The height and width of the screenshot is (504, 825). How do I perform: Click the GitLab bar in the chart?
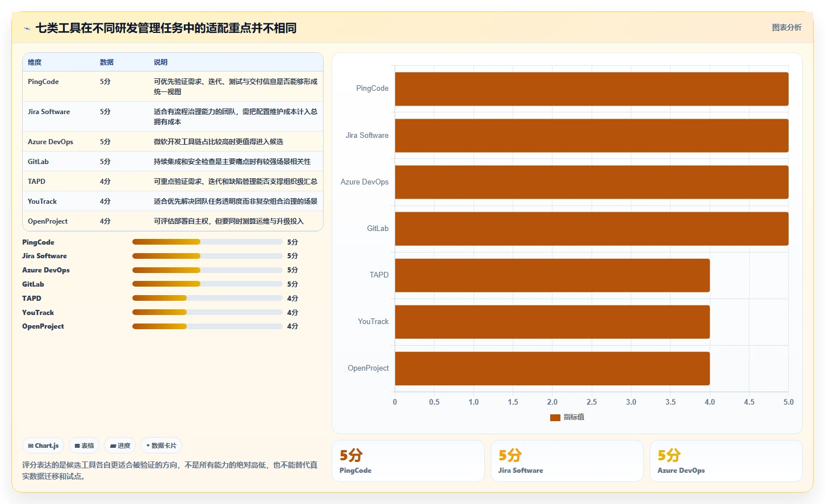[x=592, y=229]
